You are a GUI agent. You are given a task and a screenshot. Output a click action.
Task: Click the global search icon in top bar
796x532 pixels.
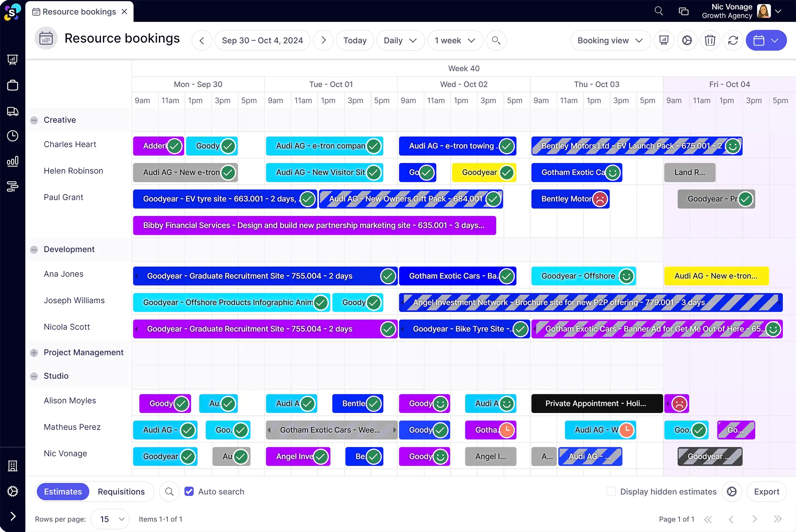659,11
